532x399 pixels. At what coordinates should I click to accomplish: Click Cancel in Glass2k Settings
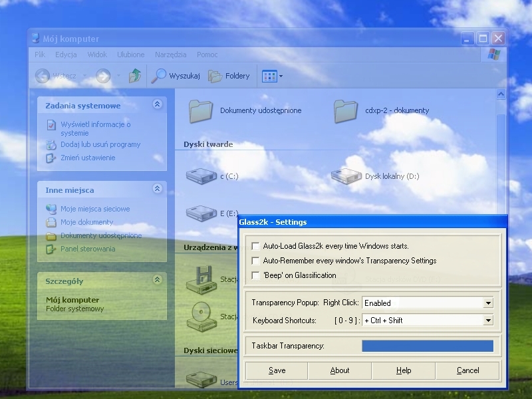pos(467,370)
